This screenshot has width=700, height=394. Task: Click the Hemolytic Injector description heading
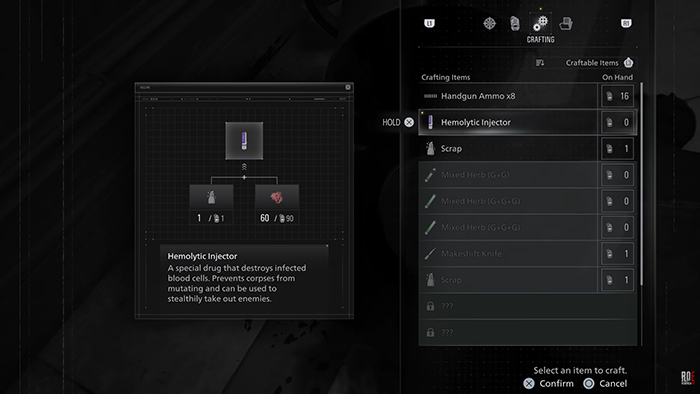(202, 256)
